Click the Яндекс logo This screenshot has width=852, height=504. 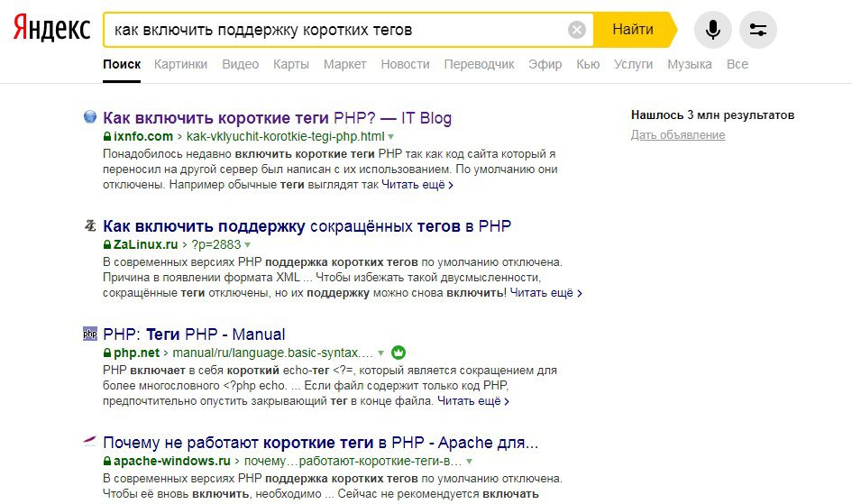(x=52, y=28)
